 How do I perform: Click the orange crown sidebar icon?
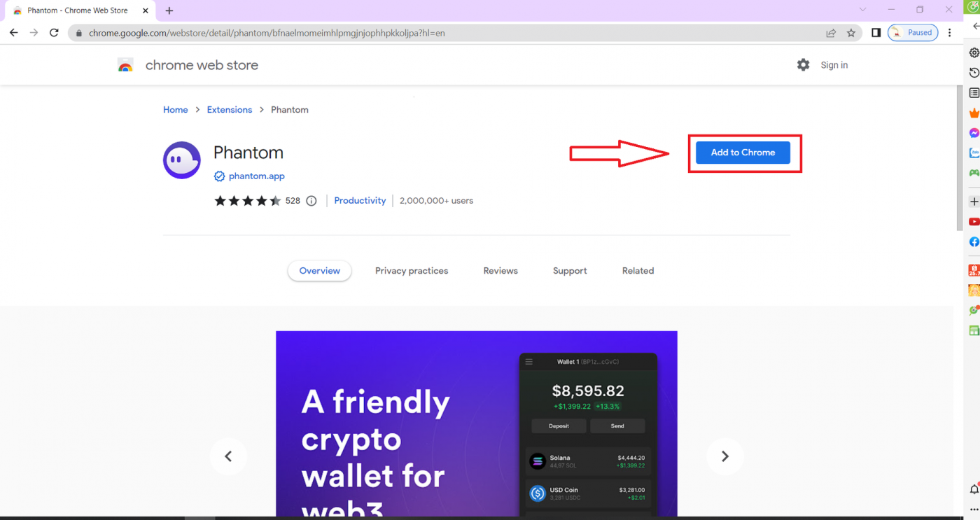click(x=974, y=113)
